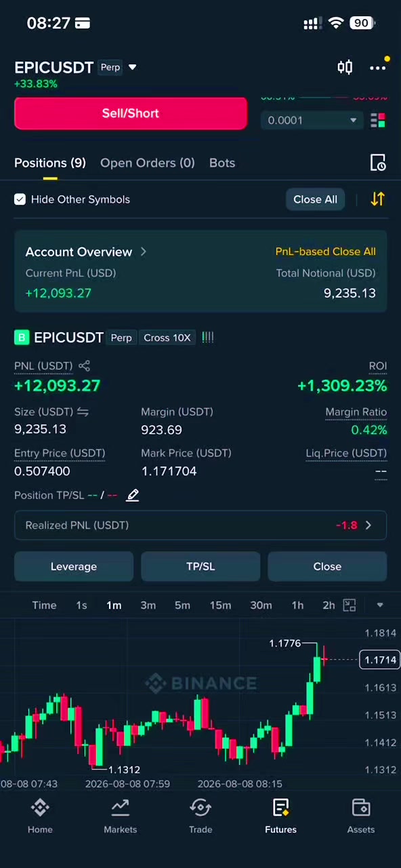Uncheck Hide Other Symbols checkbox

point(20,199)
